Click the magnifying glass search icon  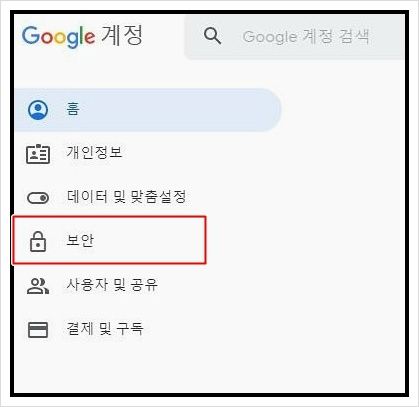tap(212, 36)
